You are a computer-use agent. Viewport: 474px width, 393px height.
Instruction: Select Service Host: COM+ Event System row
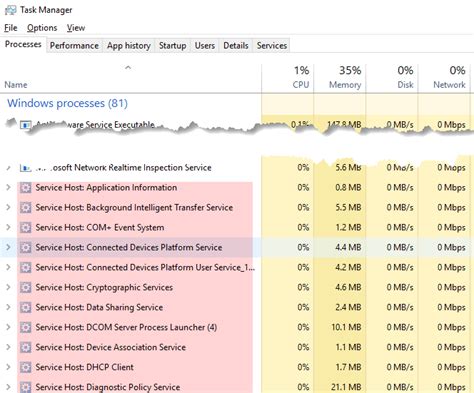[x=237, y=228]
